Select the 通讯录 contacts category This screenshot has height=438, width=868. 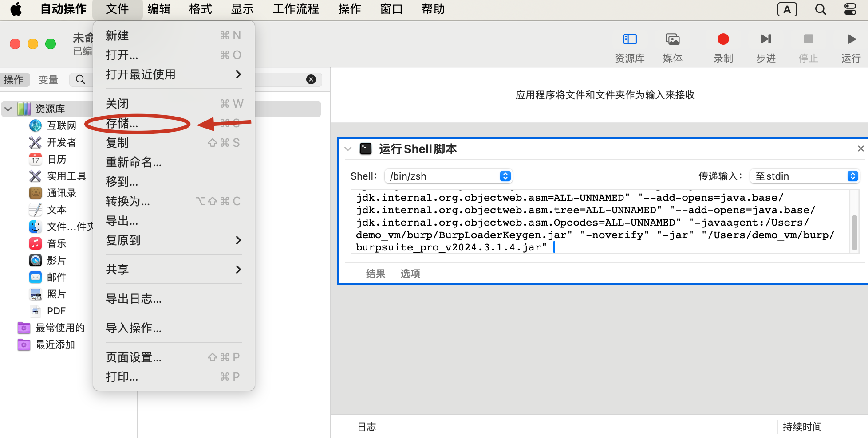pos(53,193)
